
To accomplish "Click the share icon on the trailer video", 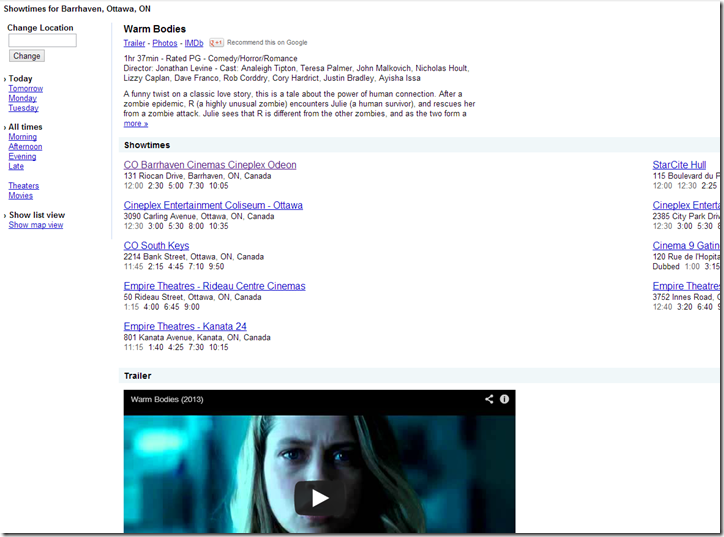I will point(489,399).
